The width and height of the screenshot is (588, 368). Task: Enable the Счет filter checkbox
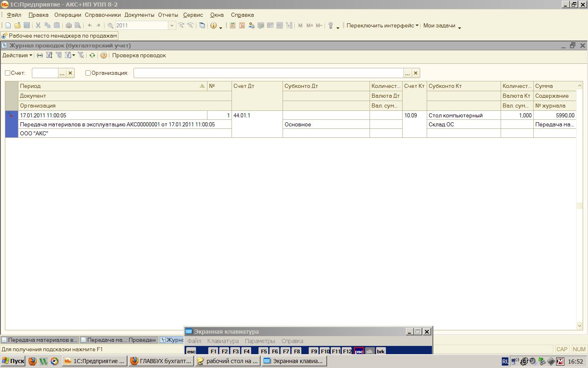8,73
